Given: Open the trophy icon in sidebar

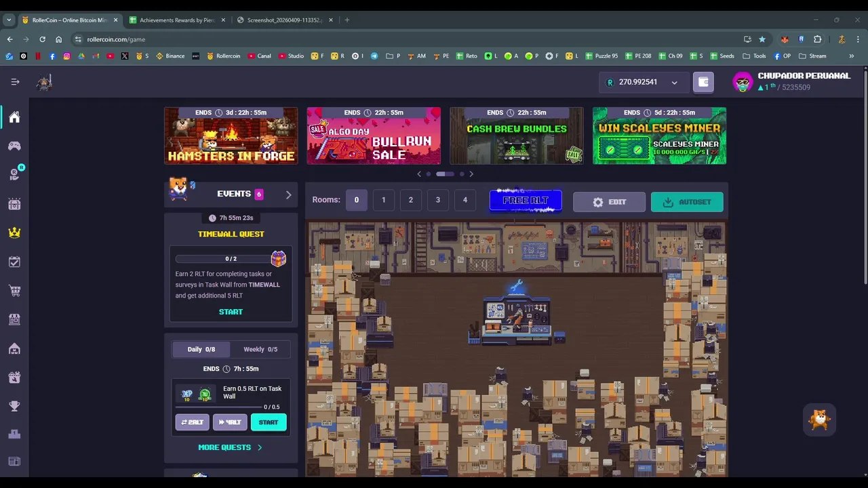Looking at the screenshot, I should [14, 406].
